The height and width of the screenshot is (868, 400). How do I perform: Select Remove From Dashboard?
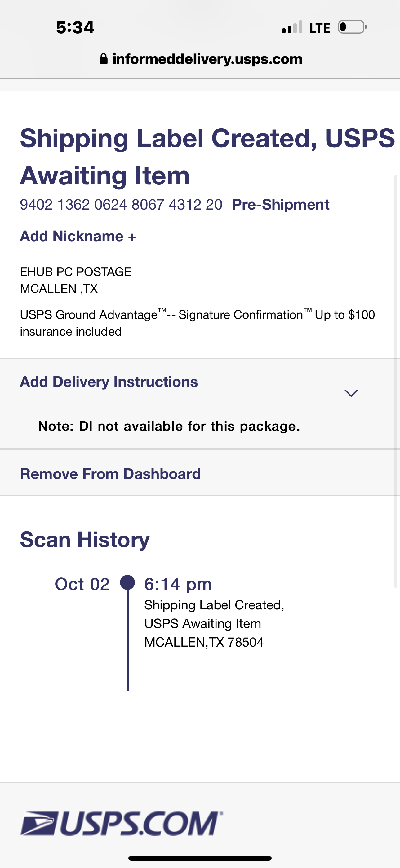[x=110, y=474]
